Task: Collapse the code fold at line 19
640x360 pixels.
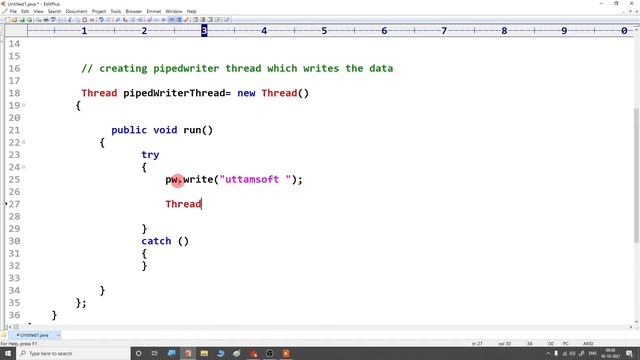Action: (x=24, y=105)
